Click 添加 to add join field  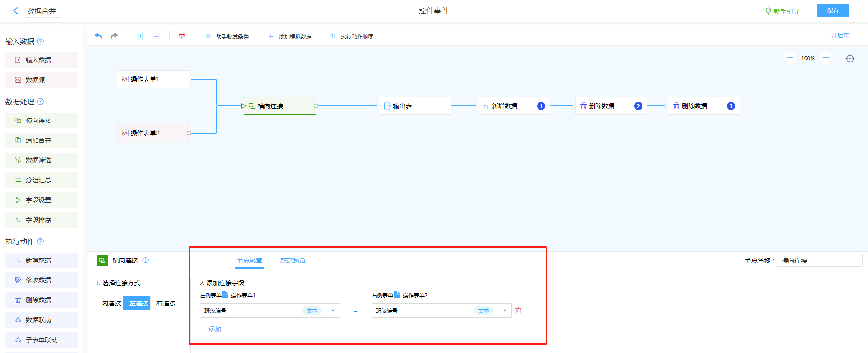pyautogui.click(x=211, y=329)
